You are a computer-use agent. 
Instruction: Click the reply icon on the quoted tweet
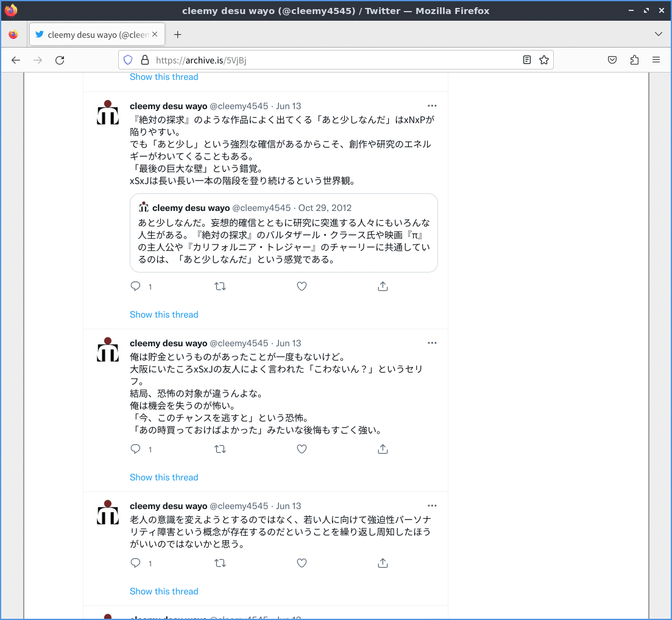[x=135, y=286]
